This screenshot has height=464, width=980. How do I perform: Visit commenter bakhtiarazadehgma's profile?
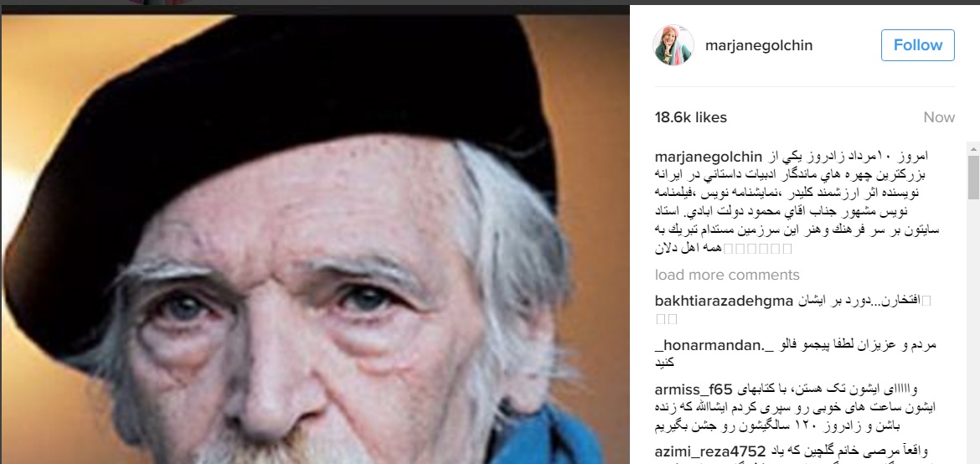pyautogui.click(x=724, y=302)
